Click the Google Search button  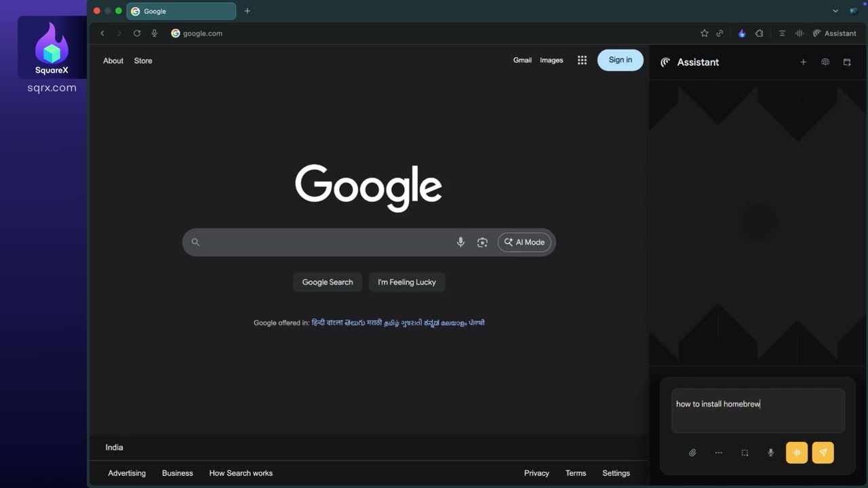pos(328,282)
